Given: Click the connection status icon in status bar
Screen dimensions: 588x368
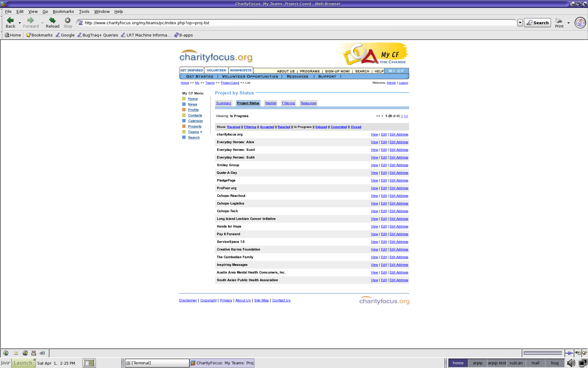Looking at the screenshot, I should [x=569, y=353].
